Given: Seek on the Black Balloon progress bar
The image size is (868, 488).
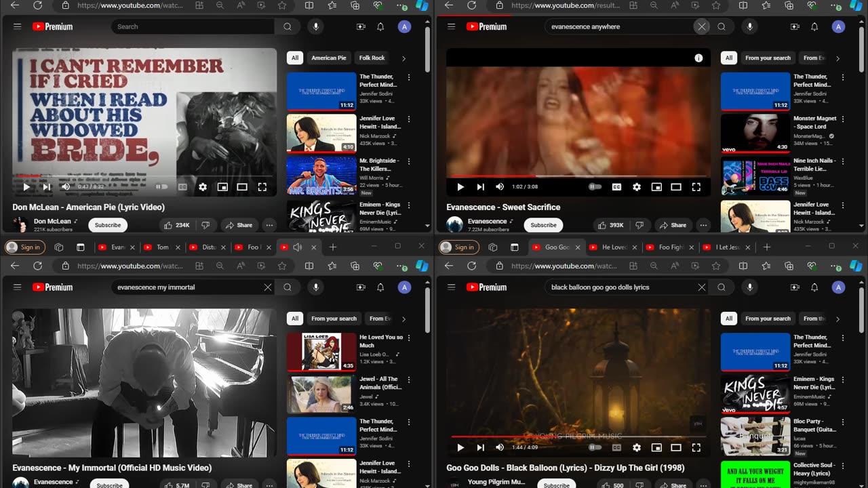Looking at the screenshot, I should coord(578,436).
